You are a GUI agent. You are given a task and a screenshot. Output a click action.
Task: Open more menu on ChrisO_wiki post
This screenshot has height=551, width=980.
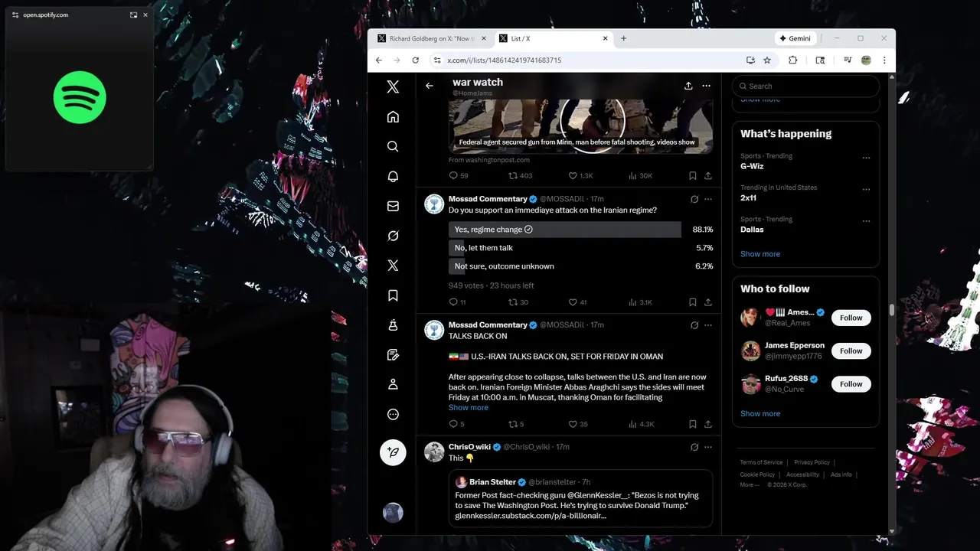point(707,447)
